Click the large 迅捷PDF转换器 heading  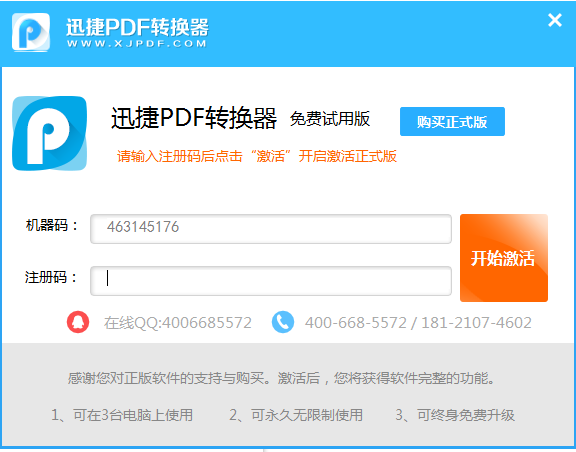click(x=194, y=118)
